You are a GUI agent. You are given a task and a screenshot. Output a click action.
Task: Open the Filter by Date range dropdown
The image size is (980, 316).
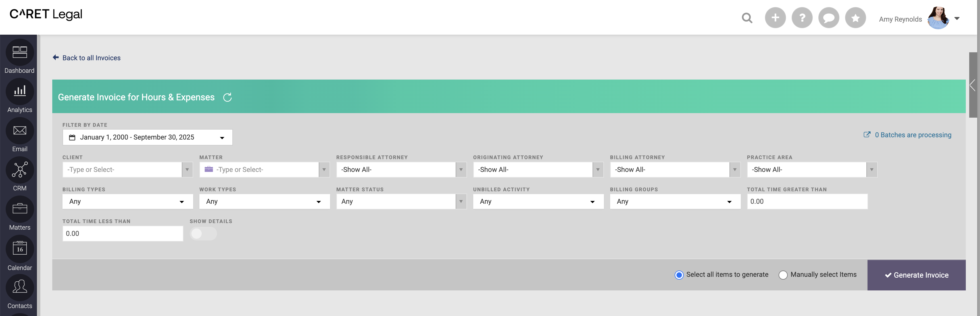[x=147, y=138]
